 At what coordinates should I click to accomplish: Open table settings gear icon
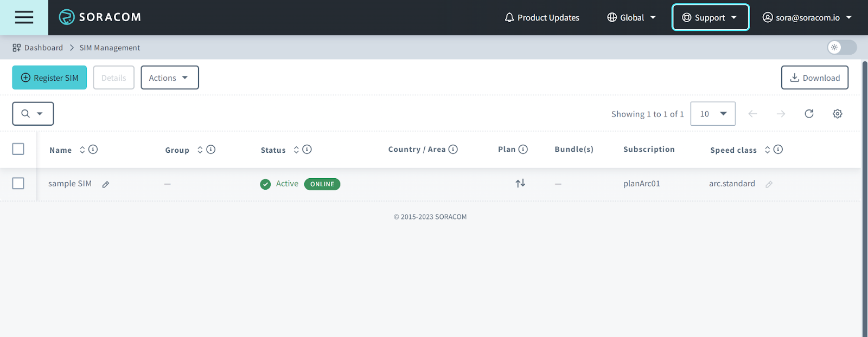(x=837, y=114)
